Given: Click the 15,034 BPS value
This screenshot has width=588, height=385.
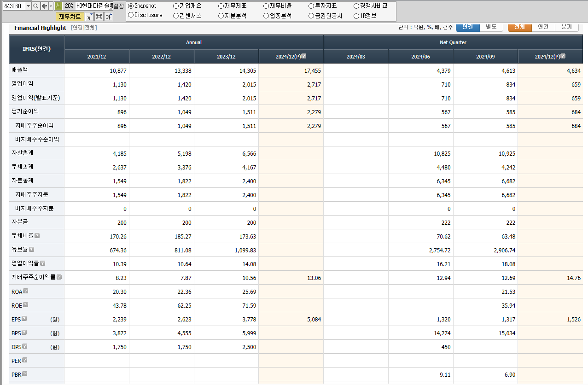Looking at the screenshot, I should [x=506, y=333].
